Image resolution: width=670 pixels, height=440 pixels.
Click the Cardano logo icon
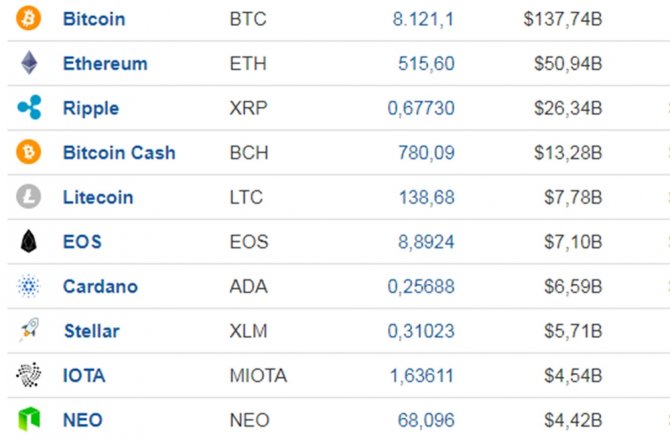(29, 286)
